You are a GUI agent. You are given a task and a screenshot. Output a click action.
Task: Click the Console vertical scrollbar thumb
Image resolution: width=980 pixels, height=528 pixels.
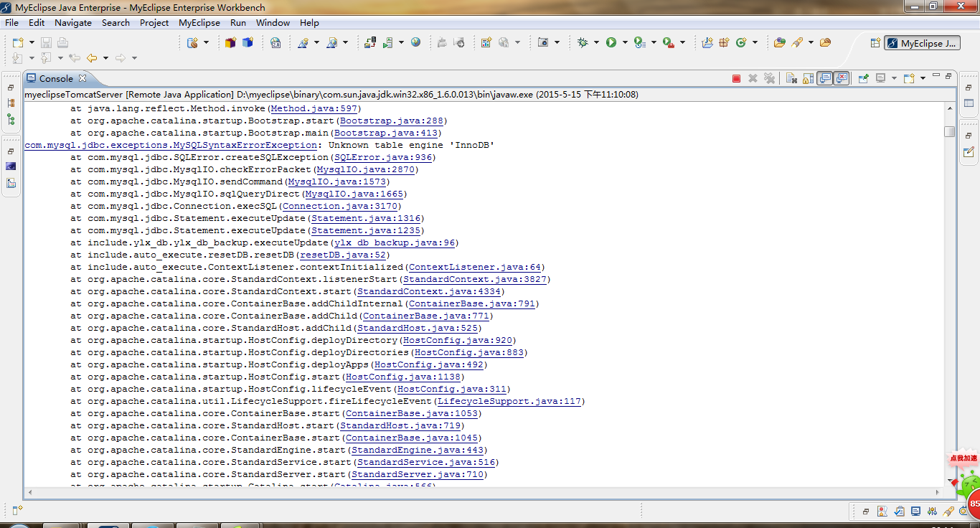pos(949,131)
